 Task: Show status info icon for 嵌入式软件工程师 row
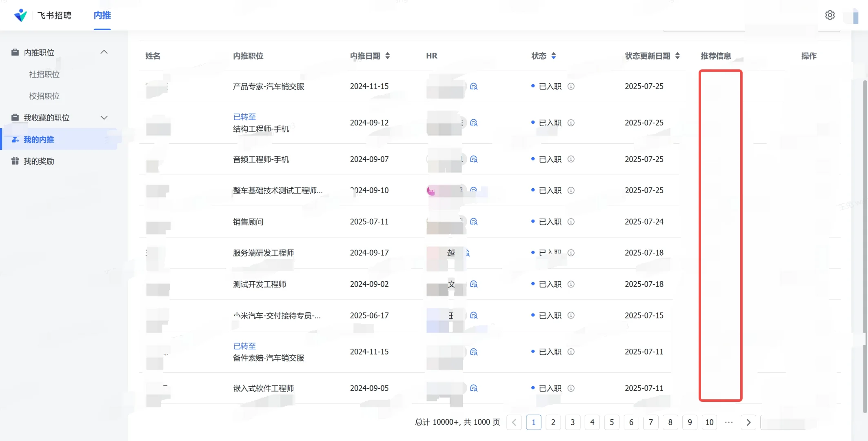click(x=571, y=388)
